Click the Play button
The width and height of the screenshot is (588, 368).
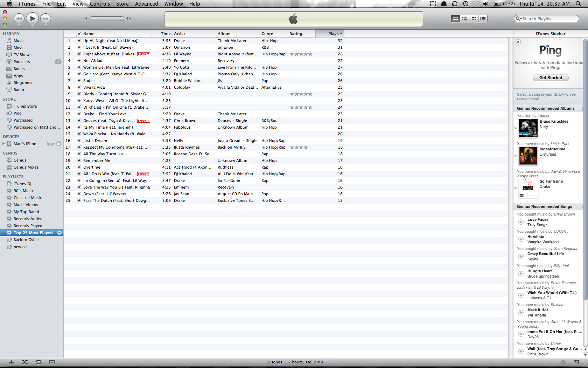[x=33, y=19]
